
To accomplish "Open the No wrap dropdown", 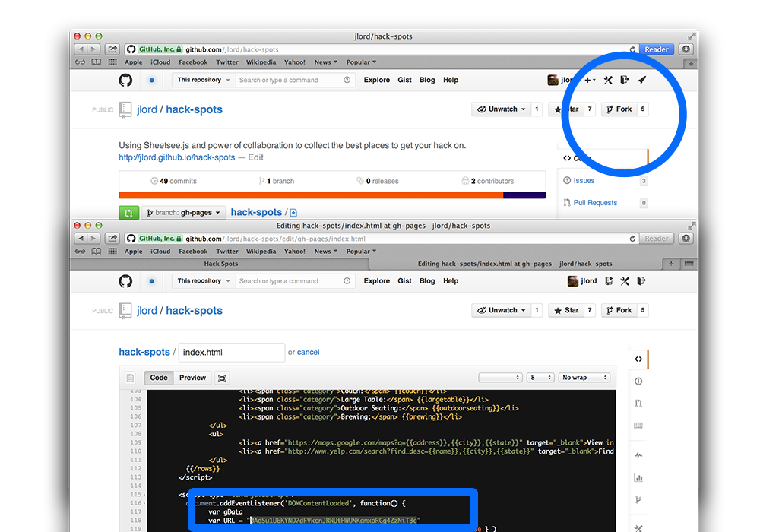I will 584,378.
